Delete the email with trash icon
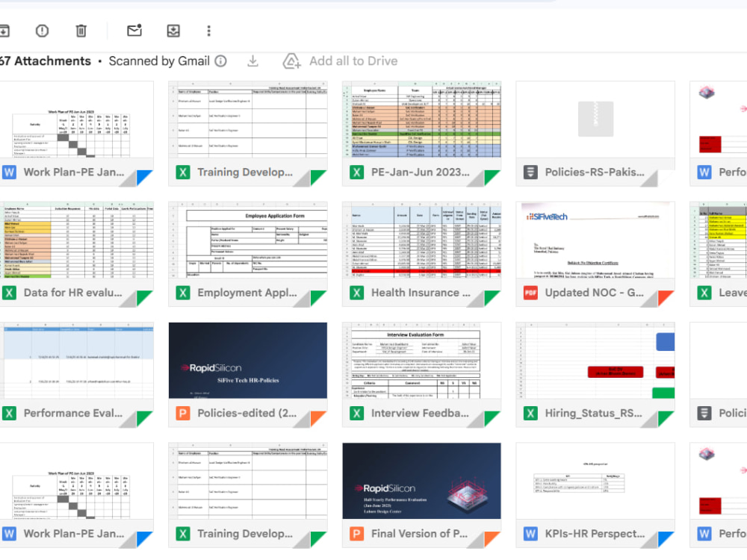The image size is (747, 560). coord(81,31)
